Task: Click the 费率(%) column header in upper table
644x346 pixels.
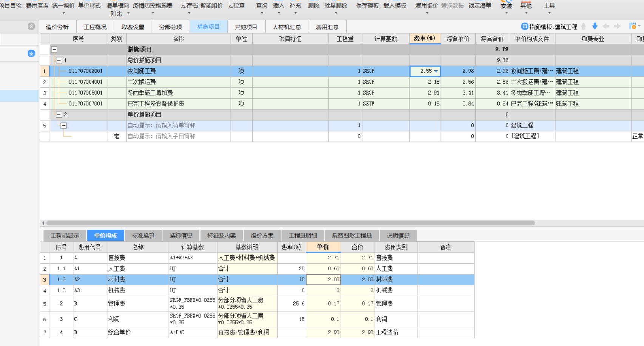Action: point(425,39)
